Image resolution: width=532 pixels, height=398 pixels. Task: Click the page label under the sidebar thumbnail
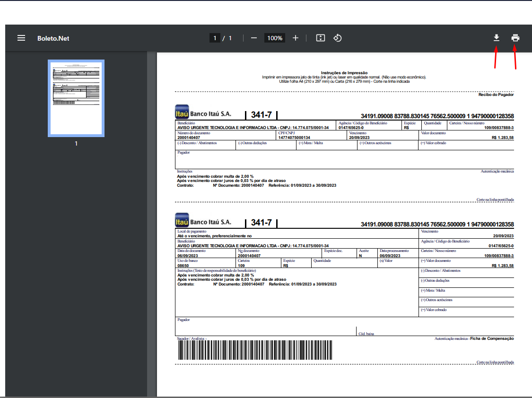click(x=76, y=144)
